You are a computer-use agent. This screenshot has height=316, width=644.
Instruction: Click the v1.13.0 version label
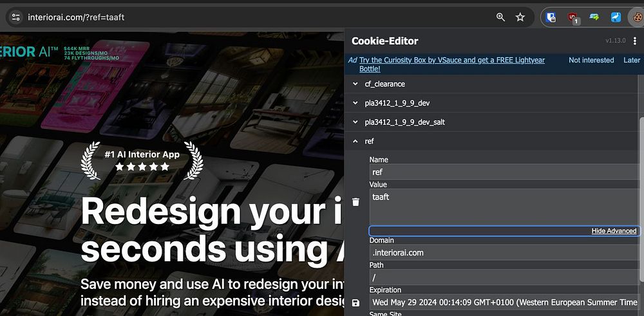pos(615,41)
